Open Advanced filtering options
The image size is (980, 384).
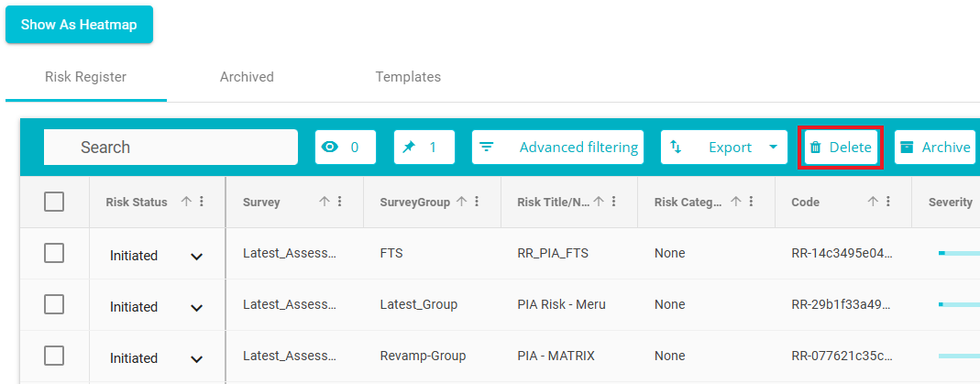[558, 148]
